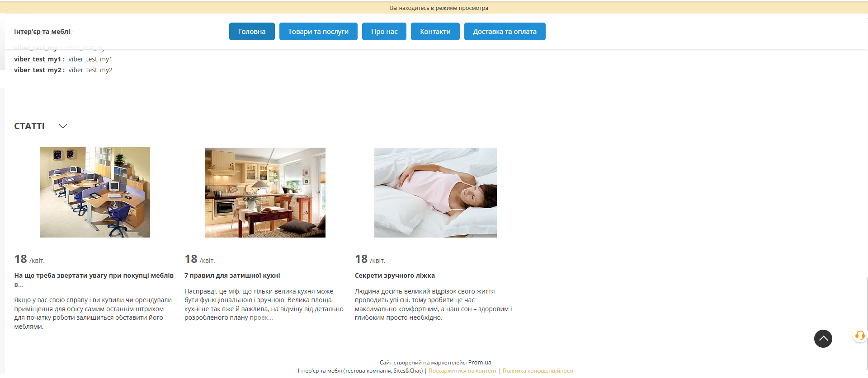Open the kitchen article thumbnail image
Viewport: 868px width, 378px height.
pyautogui.click(x=265, y=192)
